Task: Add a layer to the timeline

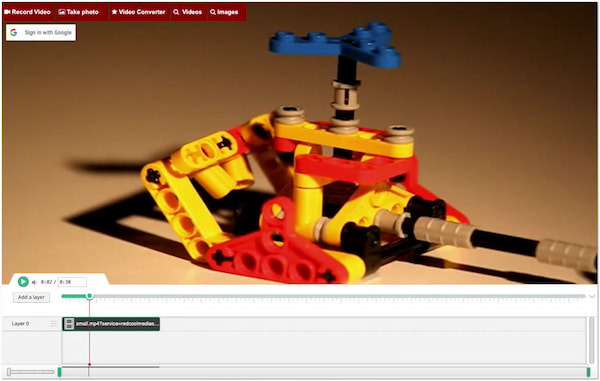Action: click(x=31, y=297)
